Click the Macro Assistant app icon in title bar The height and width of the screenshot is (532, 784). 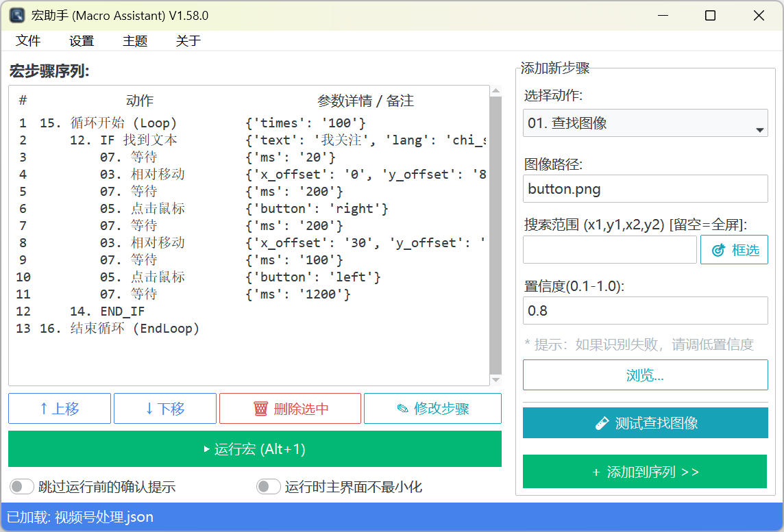pos(16,14)
